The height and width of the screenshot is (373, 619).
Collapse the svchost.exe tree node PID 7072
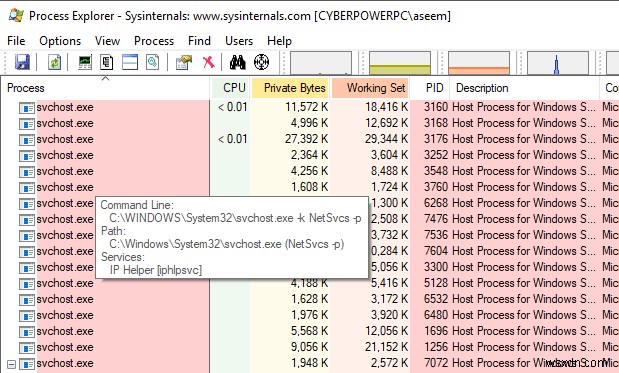tap(11, 364)
